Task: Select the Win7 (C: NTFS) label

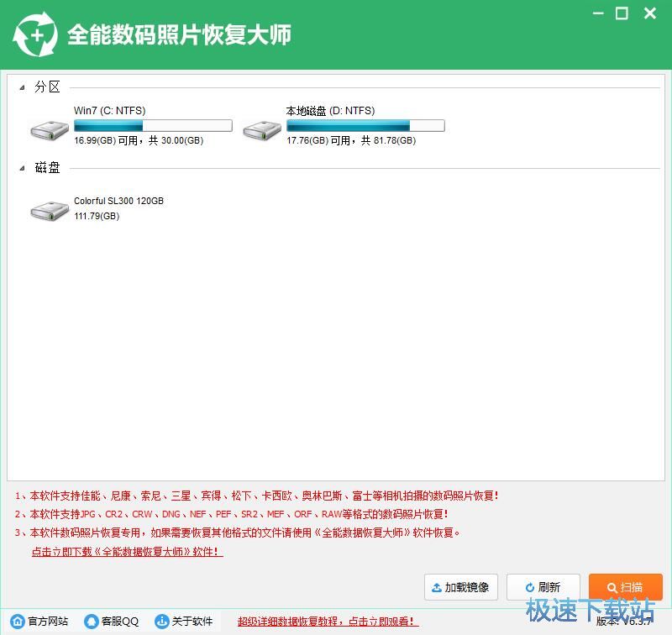Action: (110, 111)
